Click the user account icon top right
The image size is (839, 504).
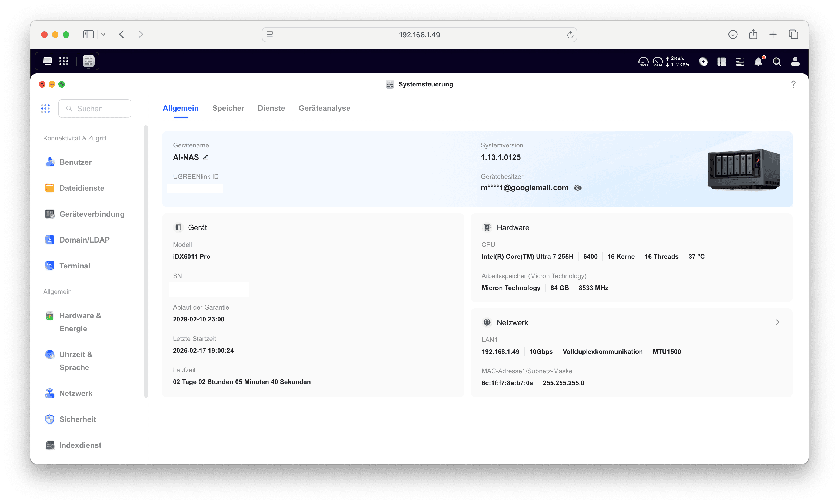(795, 62)
